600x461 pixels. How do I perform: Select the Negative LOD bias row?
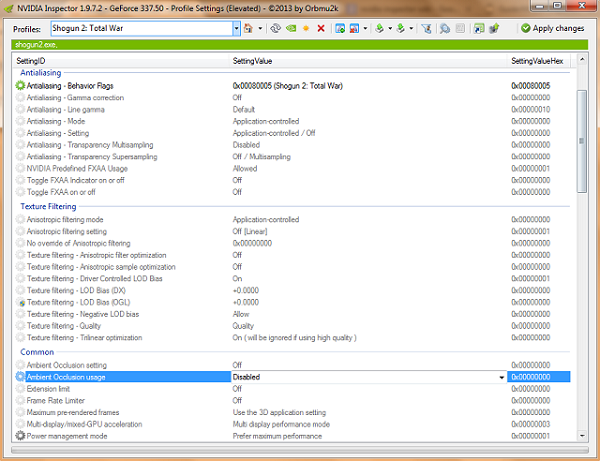(x=293, y=314)
